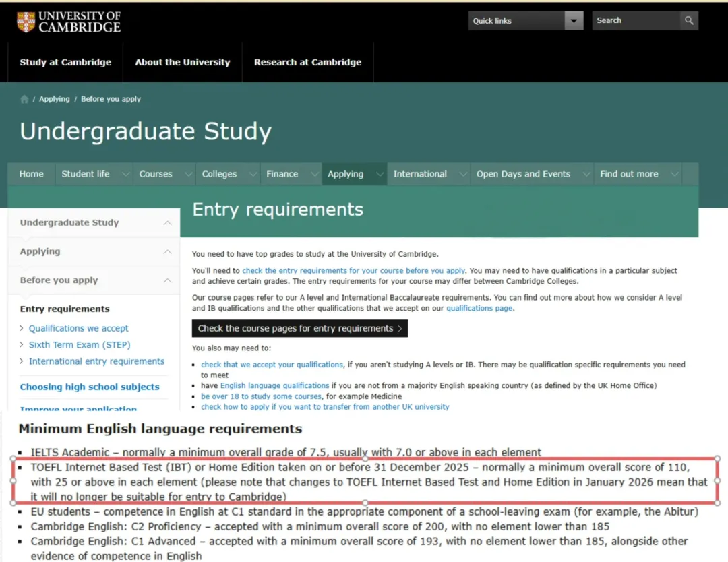
Task: Select the International tab
Action: pos(420,174)
